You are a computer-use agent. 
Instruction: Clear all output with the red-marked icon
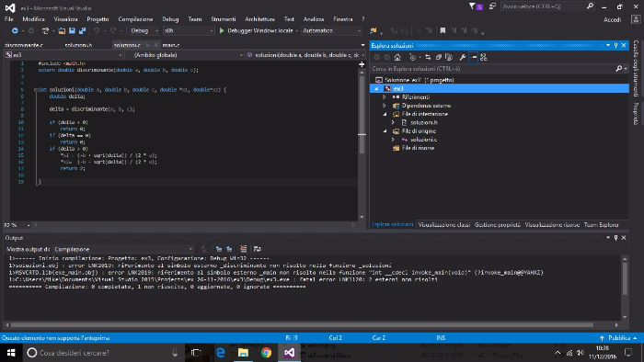[x=244, y=249]
